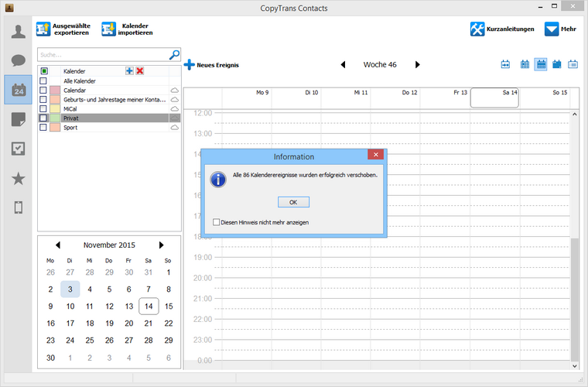This screenshot has width=588, height=387.
Task: Click the Woche 46 label
Action: [380, 64]
